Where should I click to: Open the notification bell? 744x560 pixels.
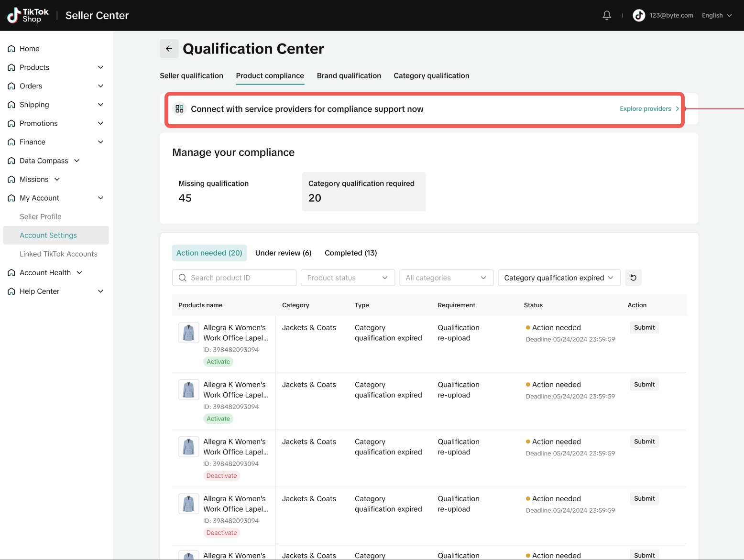click(607, 15)
